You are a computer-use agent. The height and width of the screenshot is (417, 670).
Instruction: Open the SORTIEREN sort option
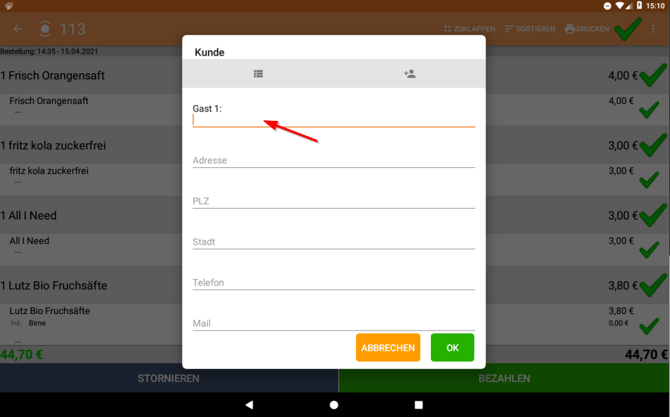(x=530, y=29)
